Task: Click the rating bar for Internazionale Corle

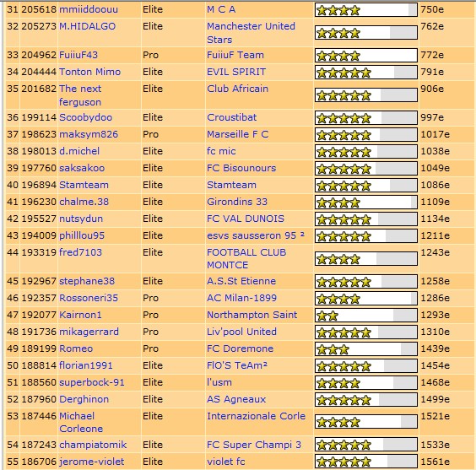Action: (366, 422)
